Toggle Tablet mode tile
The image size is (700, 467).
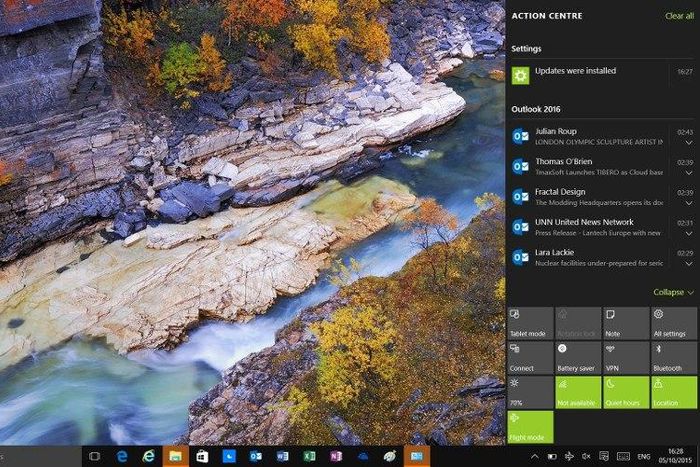tap(530, 323)
